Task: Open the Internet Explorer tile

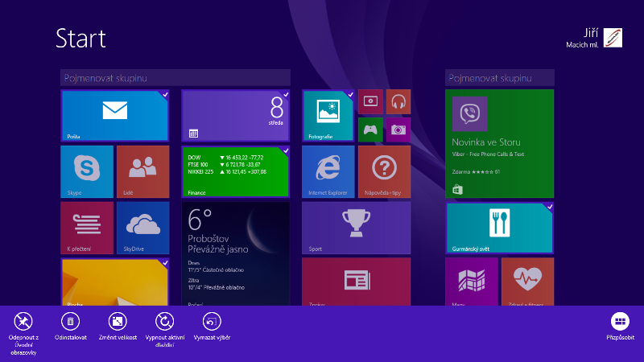Action: point(328,171)
